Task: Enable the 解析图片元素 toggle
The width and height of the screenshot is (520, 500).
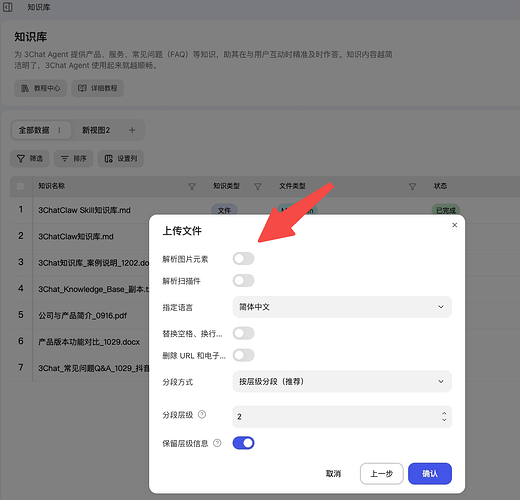Action: (243, 259)
